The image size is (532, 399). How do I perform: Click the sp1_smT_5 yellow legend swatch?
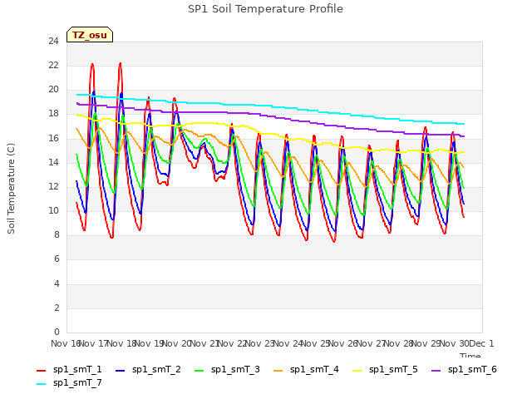tap(357, 371)
